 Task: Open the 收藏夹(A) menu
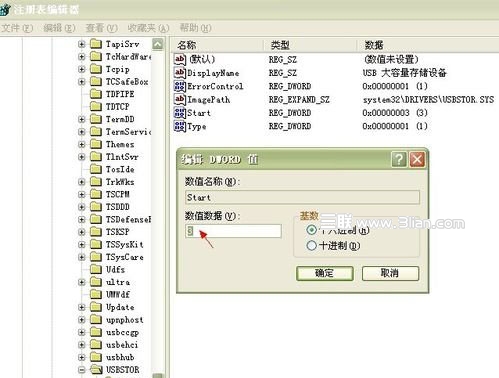click(149, 28)
